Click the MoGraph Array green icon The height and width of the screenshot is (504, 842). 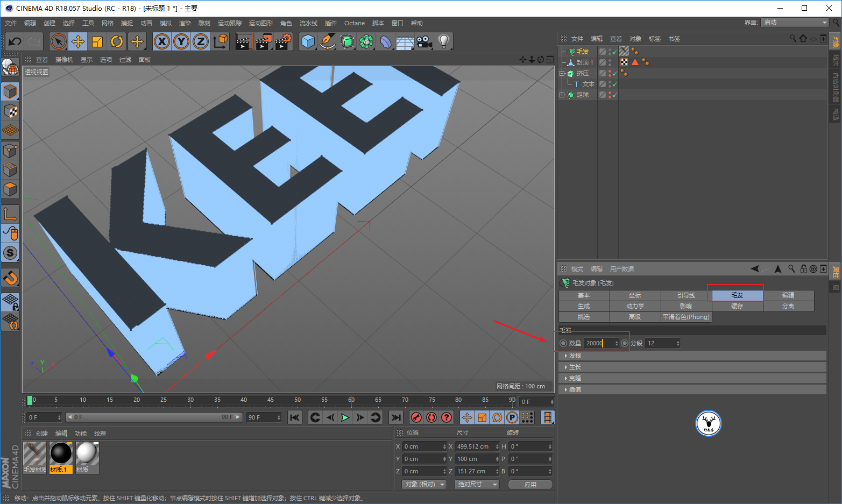(x=366, y=41)
